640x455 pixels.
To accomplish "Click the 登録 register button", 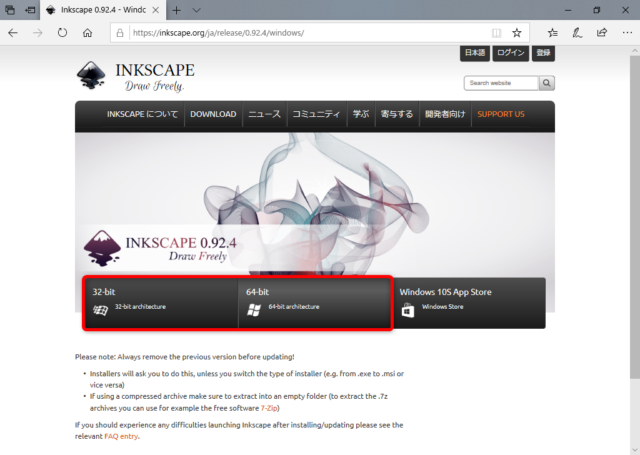I will click(x=543, y=53).
